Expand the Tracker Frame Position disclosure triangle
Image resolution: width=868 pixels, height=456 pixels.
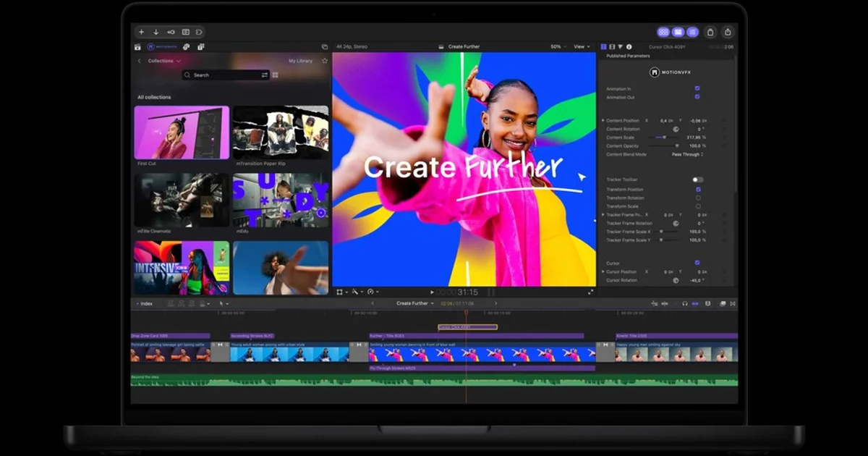[x=603, y=214]
